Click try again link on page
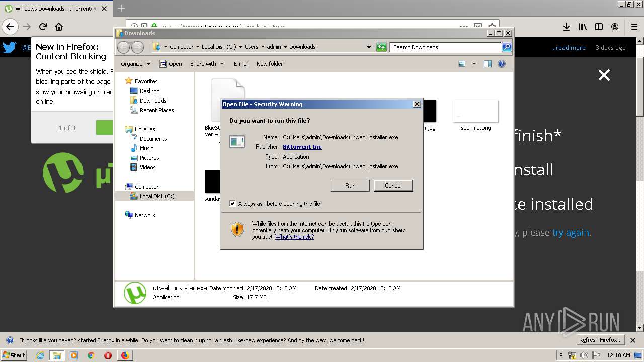This screenshot has height=362, width=644. click(x=571, y=232)
